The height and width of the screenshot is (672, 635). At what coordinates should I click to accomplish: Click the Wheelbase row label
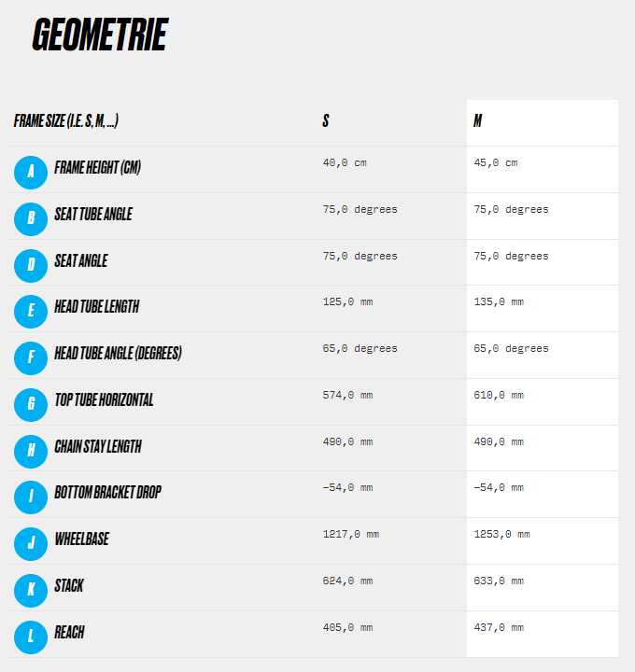click(82, 539)
